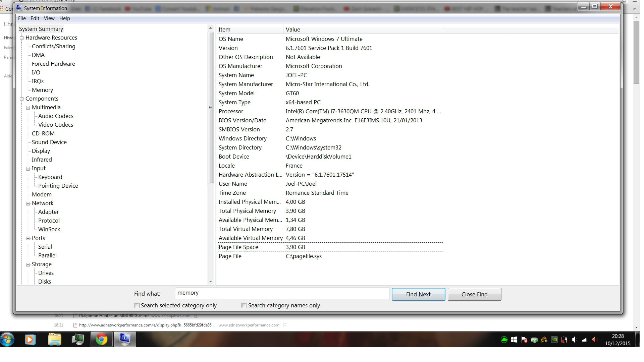644x362 pixels.
Task: Collapse the Hardware Resources tree node
Action: coord(22,38)
